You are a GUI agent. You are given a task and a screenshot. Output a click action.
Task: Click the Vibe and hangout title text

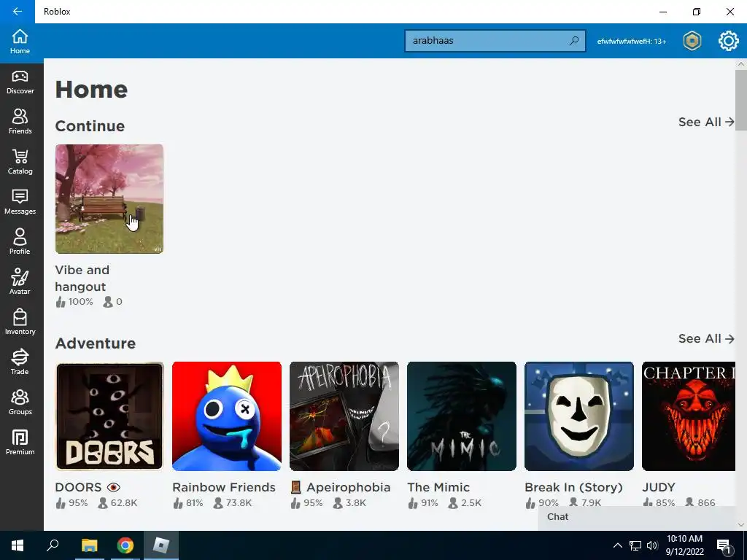click(x=82, y=278)
